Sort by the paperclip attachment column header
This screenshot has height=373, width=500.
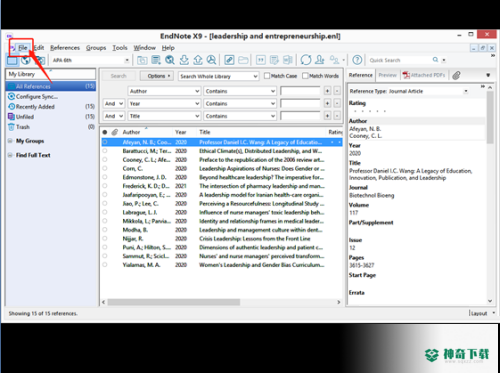[115, 132]
